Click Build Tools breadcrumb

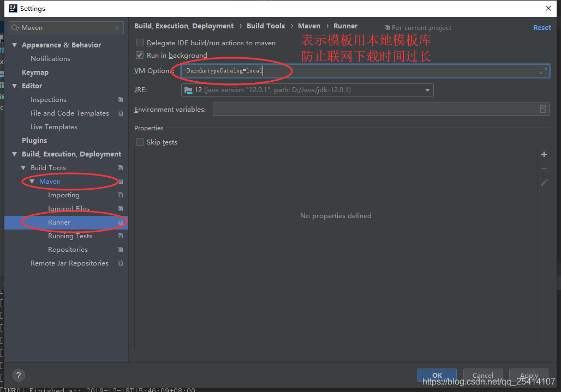[x=266, y=26]
